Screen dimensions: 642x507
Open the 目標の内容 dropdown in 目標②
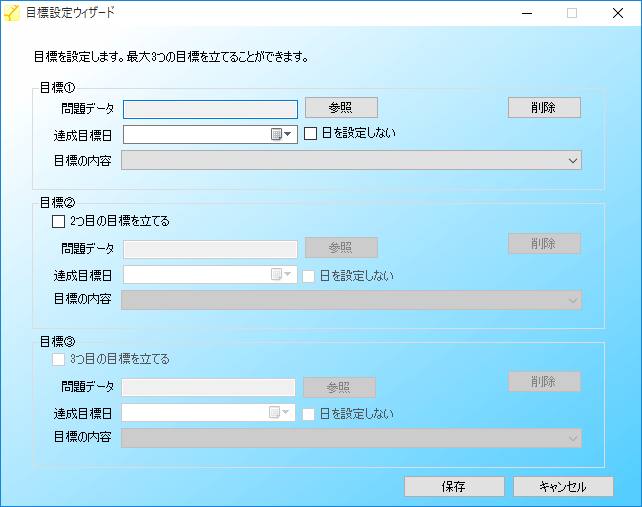(x=573, y=300)
